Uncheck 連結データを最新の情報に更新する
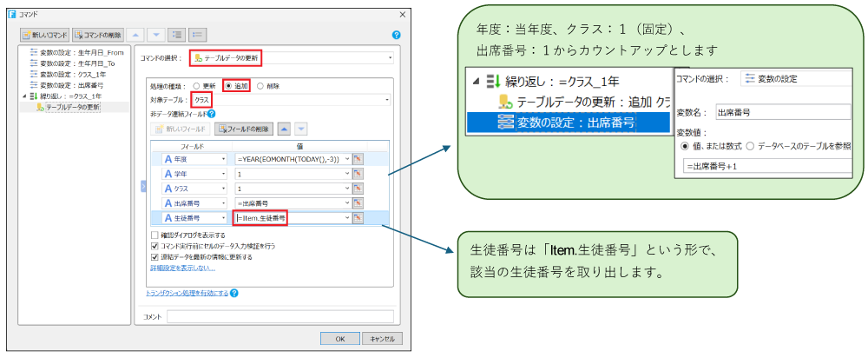Screen dimensions: 868x358 click(x=155, y=257)
